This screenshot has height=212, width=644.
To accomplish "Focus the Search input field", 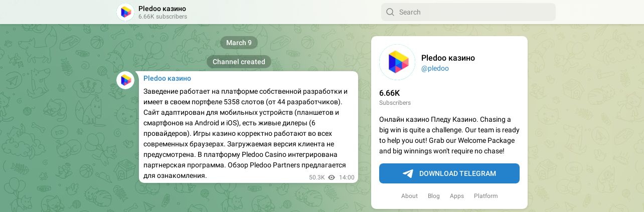I will point(468,12).
